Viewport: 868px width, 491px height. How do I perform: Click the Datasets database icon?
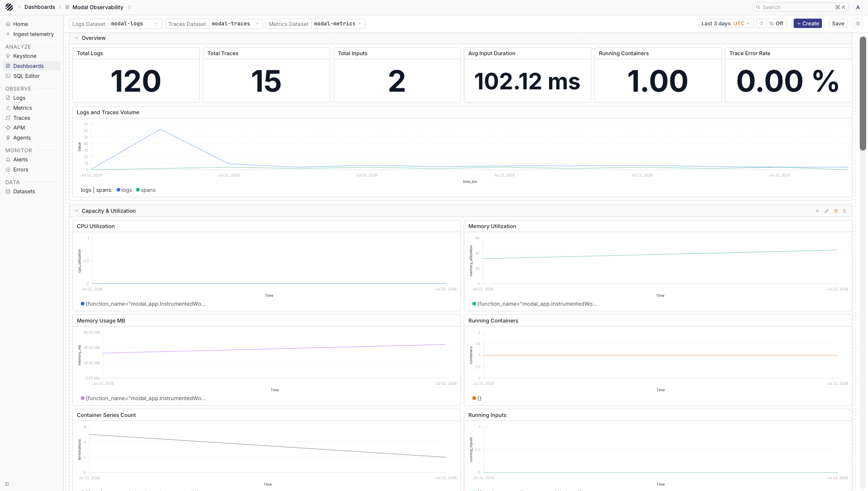[8, 192]
